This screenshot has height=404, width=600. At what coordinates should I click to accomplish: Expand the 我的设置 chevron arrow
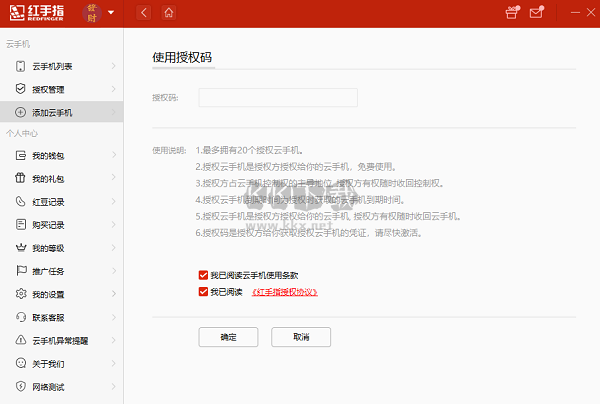(114, 294)
